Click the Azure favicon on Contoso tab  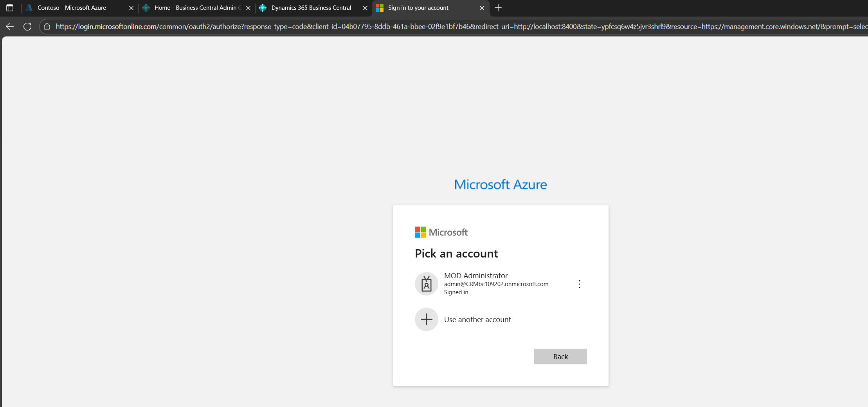pos(29,8)
